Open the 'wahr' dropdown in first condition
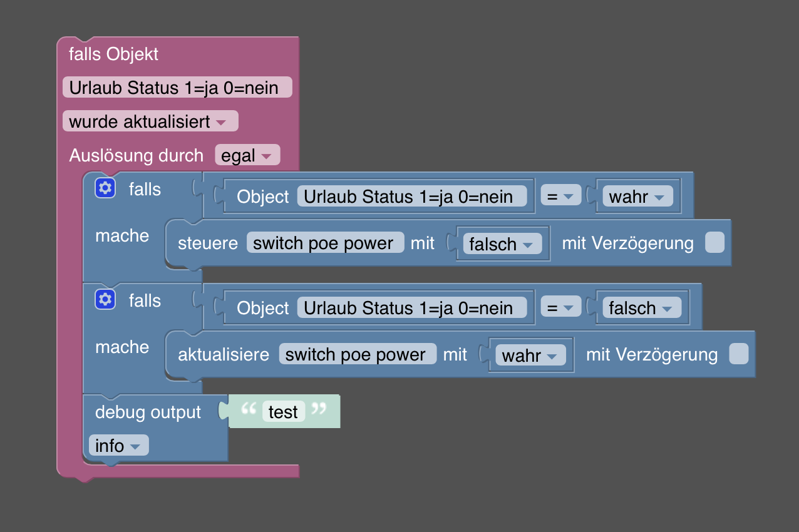 pyautogui.click(x=636, y=197)
